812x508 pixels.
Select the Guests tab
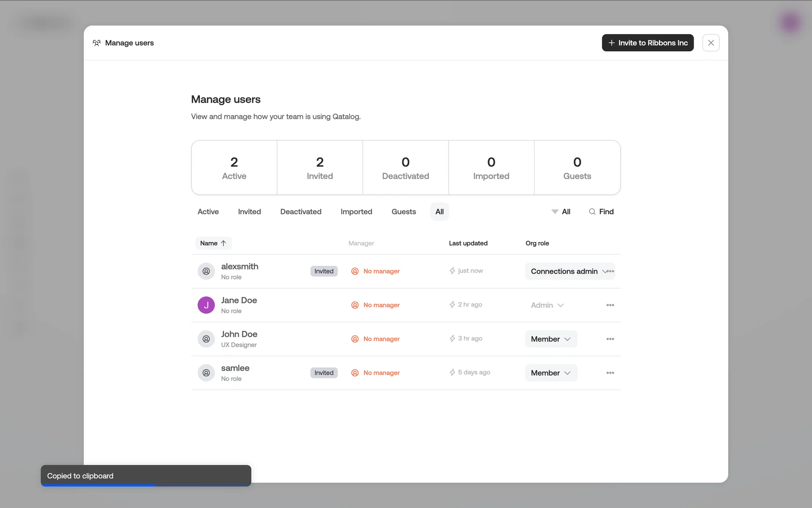pos(403,212)
